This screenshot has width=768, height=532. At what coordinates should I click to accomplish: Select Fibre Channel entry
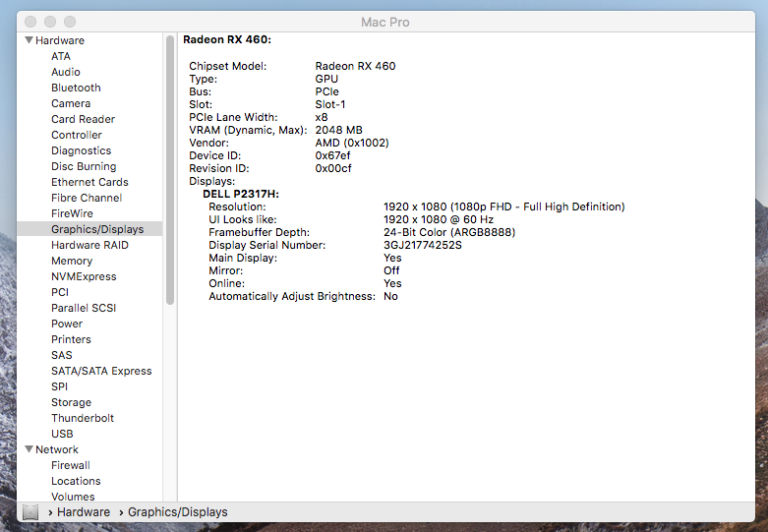pyautogui.click(x=87, y=198)
